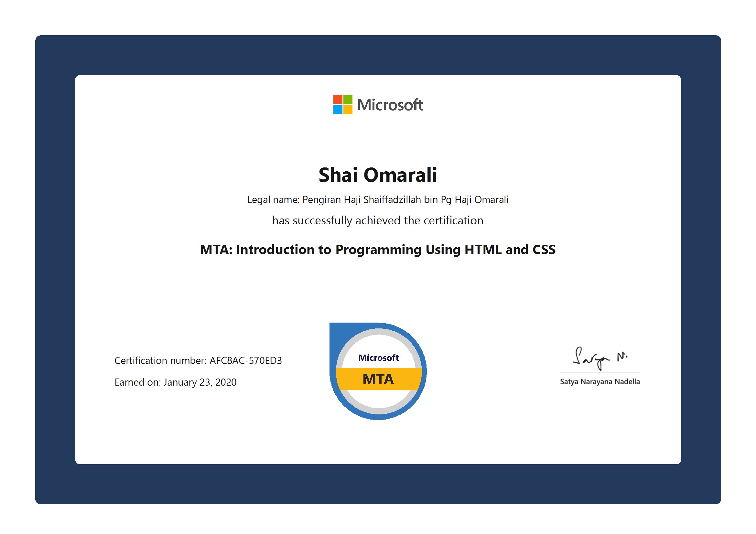
Task: Click the yellow square in Microsoft logo
Action: pyautogui.click(x=348, y=109)
